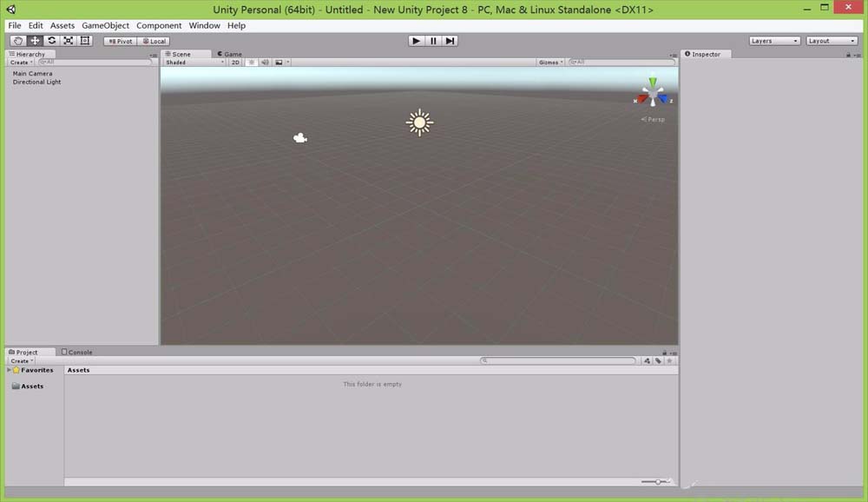
Task: Click the red X axis cone on orientation gizmo
Action: (641, 99)
